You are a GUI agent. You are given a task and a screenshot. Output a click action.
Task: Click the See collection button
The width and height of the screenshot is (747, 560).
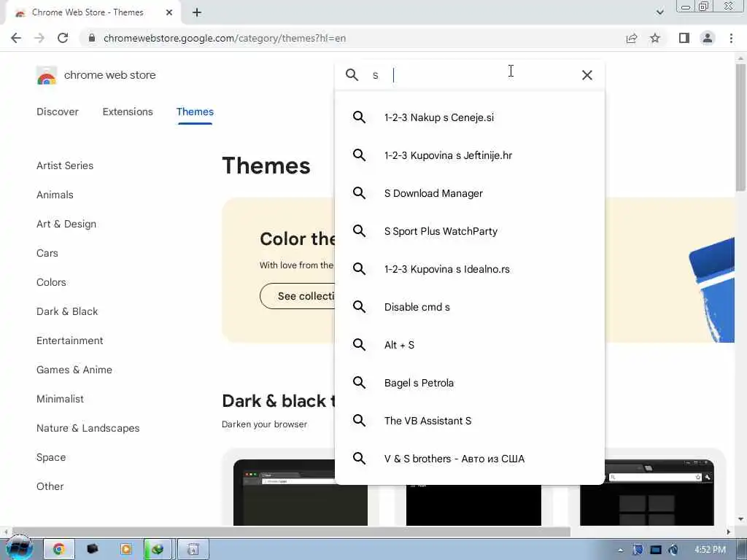(298, 296)
